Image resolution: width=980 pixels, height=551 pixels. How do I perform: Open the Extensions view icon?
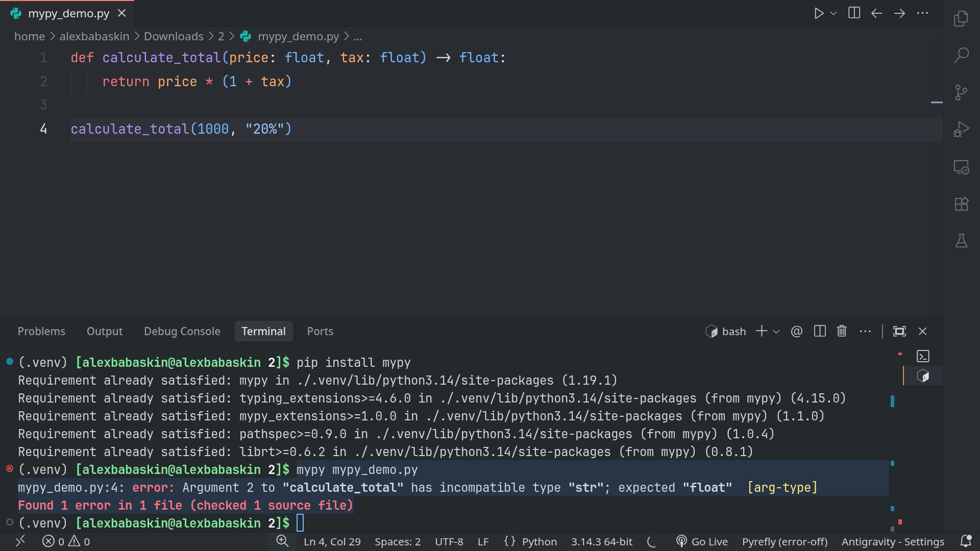(961, 204)
